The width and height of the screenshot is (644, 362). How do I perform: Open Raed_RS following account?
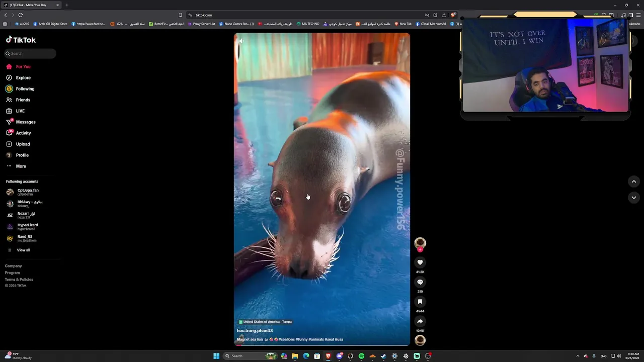tap(21, 238)
